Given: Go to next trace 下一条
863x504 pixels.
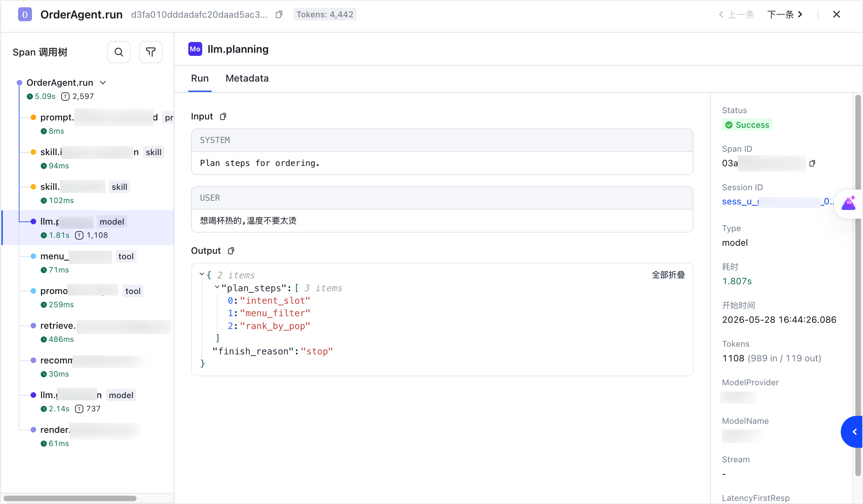Looking at the screenshot, I should (x=785, y=15).
